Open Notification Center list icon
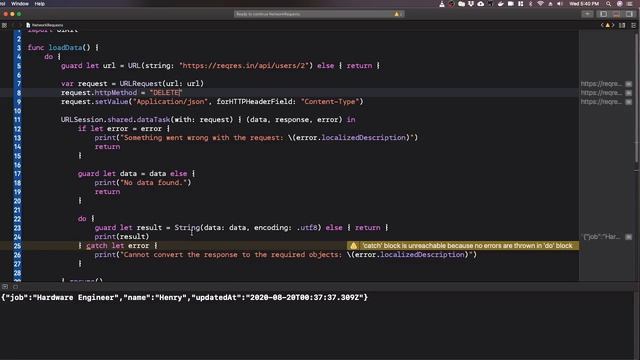The width and height of the screenshot is (640, 360). tap(630, 4)
